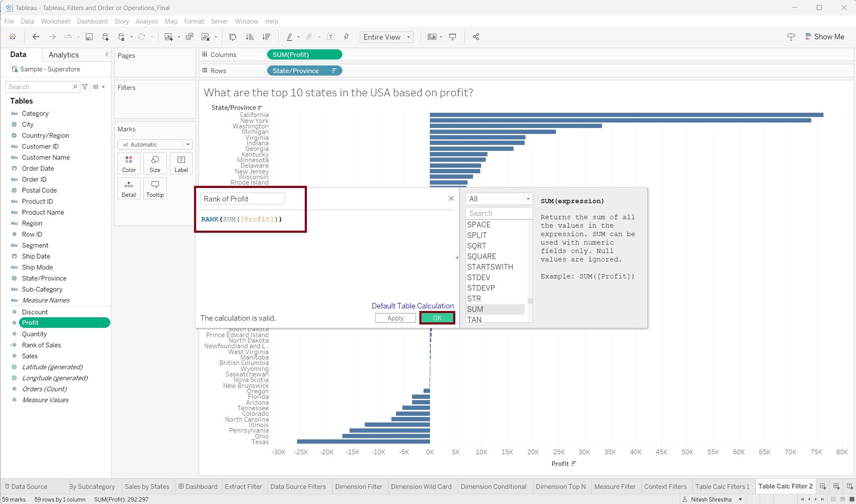Open the function category All dropdown

coord(499,199)
